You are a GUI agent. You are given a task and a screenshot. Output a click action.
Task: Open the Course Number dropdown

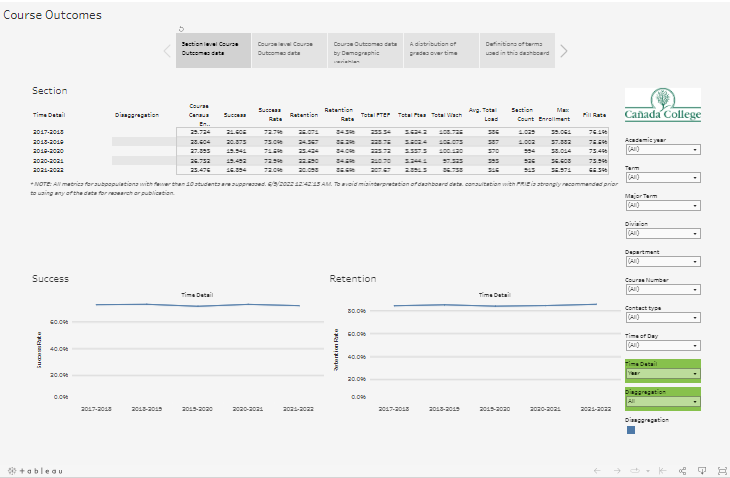(x=663, y=289)
